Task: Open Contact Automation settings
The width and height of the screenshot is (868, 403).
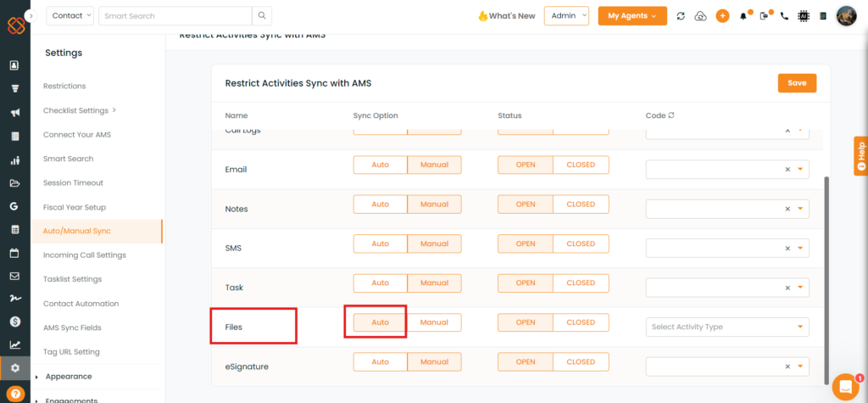Action: point(81,304)
